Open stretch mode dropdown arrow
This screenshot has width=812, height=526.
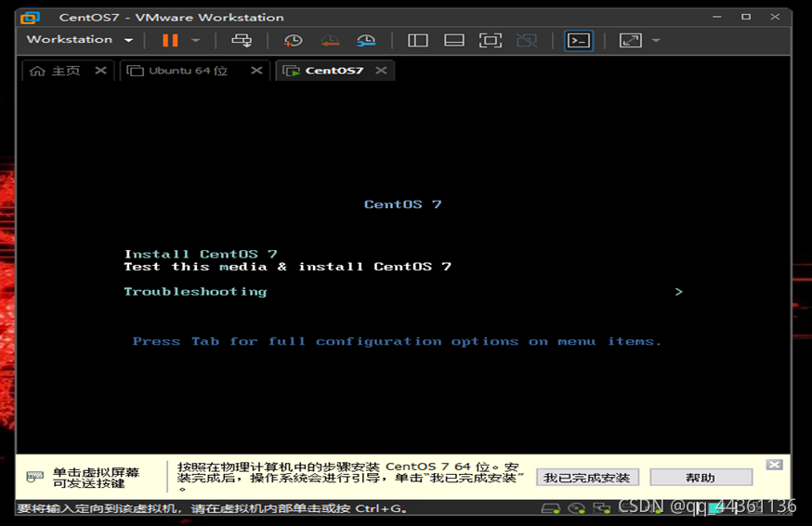click(x=656, y=40)
